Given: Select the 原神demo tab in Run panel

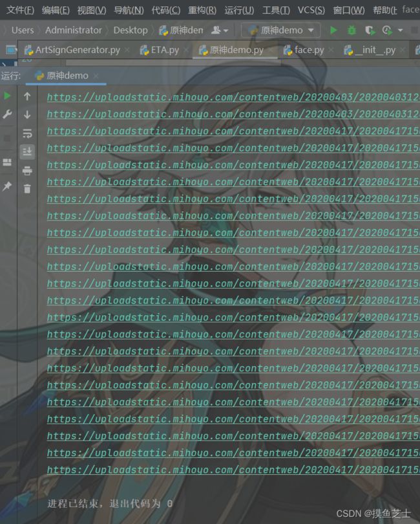Looking at the screenshot, I should (67, 76).
